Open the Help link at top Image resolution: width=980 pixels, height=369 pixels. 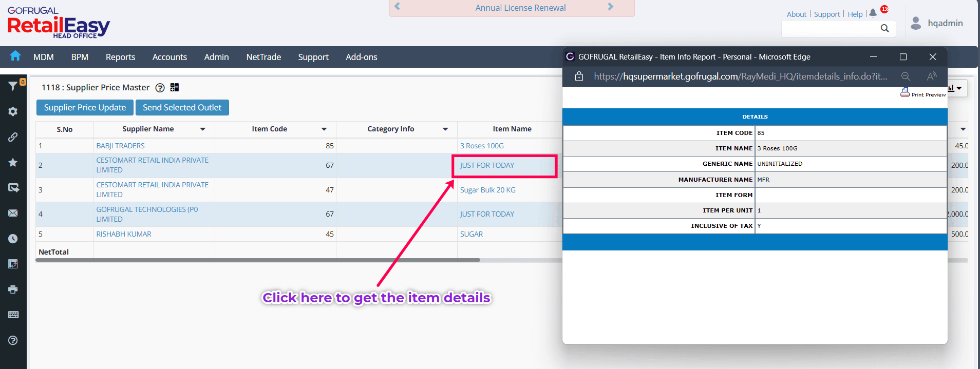tap(855, 14)
